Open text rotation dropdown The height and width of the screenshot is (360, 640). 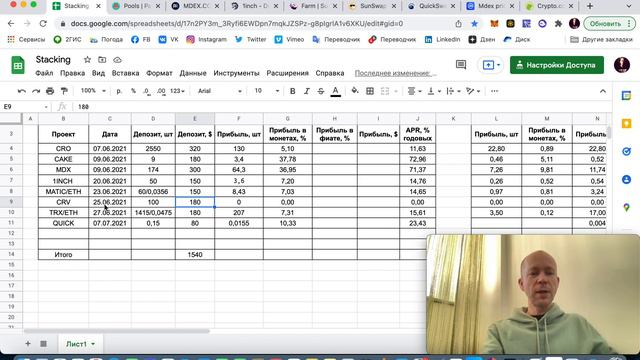pyautogui.click(x=473, y=91)
